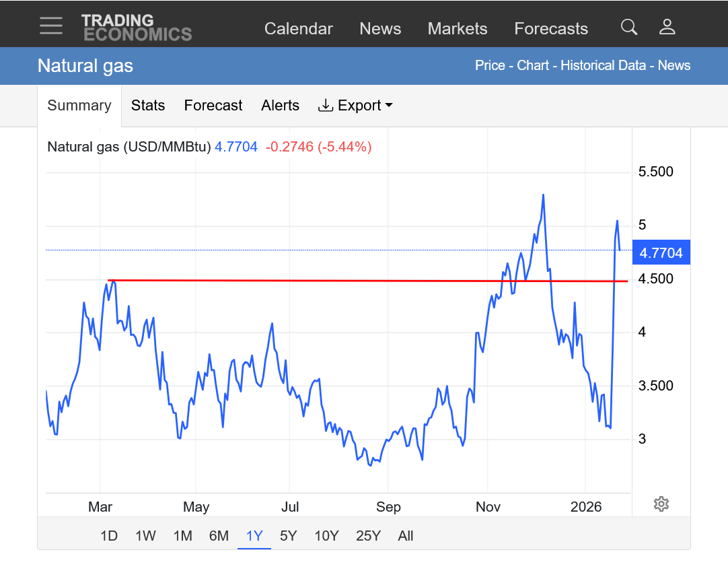Select the 5Y time range

288,536
